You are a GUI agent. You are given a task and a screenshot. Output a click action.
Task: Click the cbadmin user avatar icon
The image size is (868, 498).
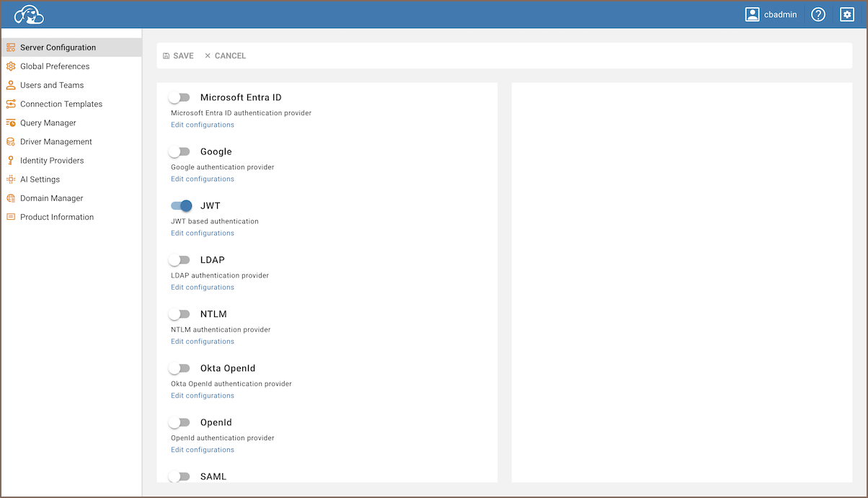[753, 14]
